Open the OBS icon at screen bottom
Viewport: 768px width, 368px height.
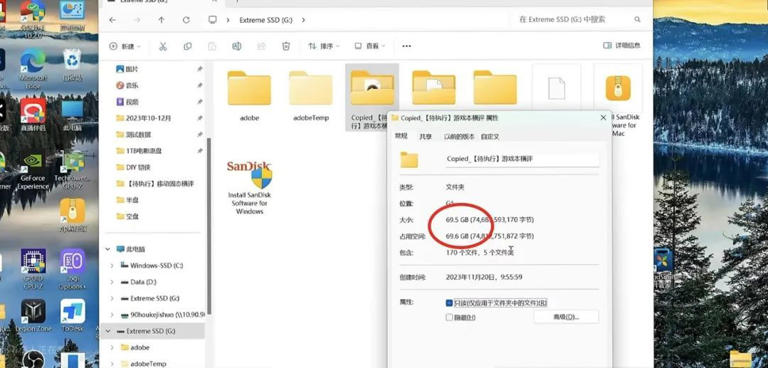(x=33, y=359)
